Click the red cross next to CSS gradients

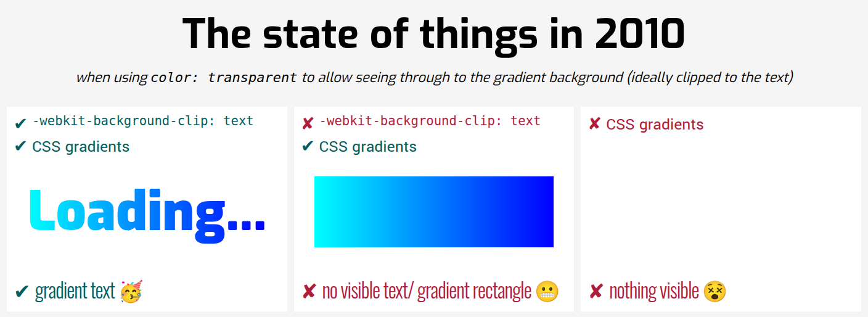[595, 124]
